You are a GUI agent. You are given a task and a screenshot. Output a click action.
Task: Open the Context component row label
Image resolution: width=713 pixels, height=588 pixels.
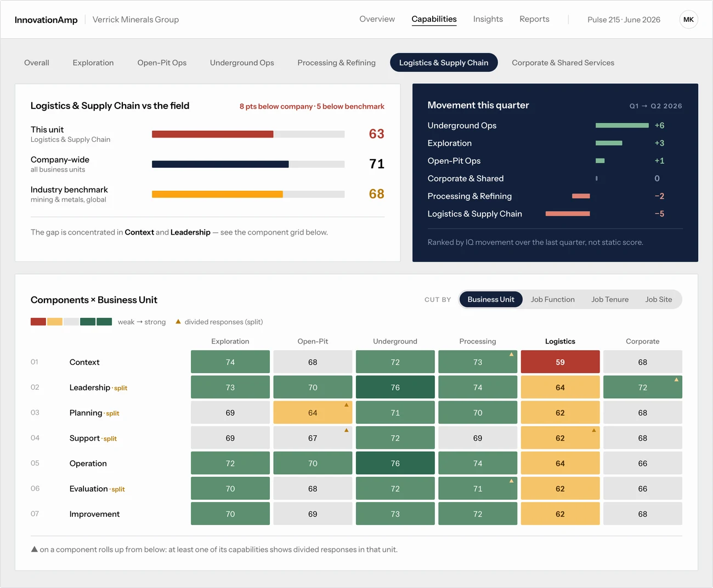(84, 362)
